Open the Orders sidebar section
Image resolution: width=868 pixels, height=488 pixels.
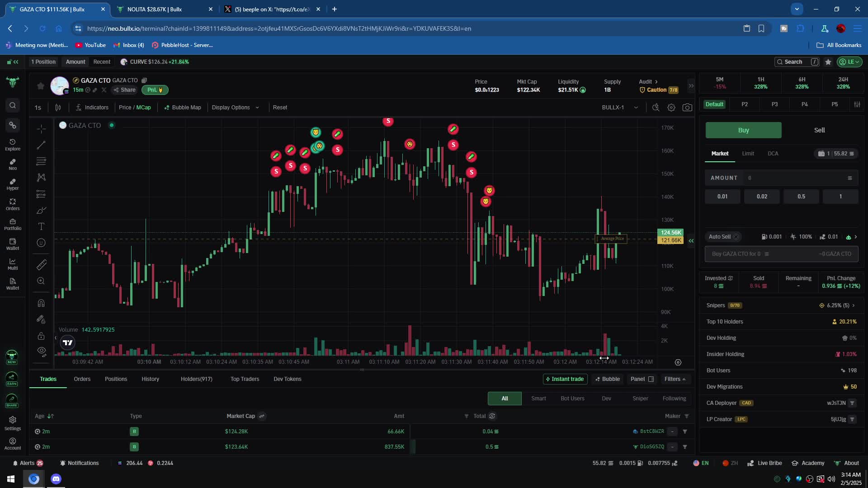13,204
